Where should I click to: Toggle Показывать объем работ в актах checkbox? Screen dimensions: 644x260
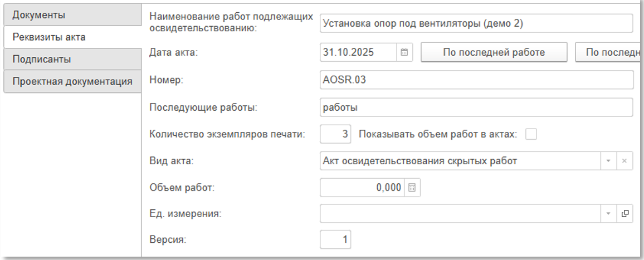531,134
